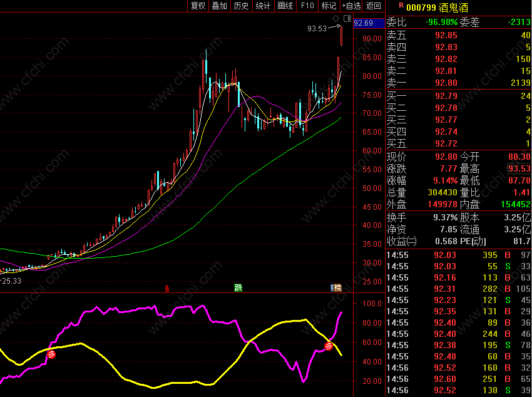Click the 返回 back button
The width and height of the screenshot is (532, 397).
pos(374,6)
